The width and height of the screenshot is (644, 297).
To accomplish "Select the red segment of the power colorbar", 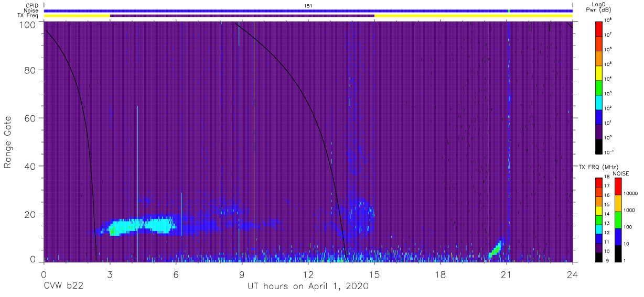I will tap(599, 28).
